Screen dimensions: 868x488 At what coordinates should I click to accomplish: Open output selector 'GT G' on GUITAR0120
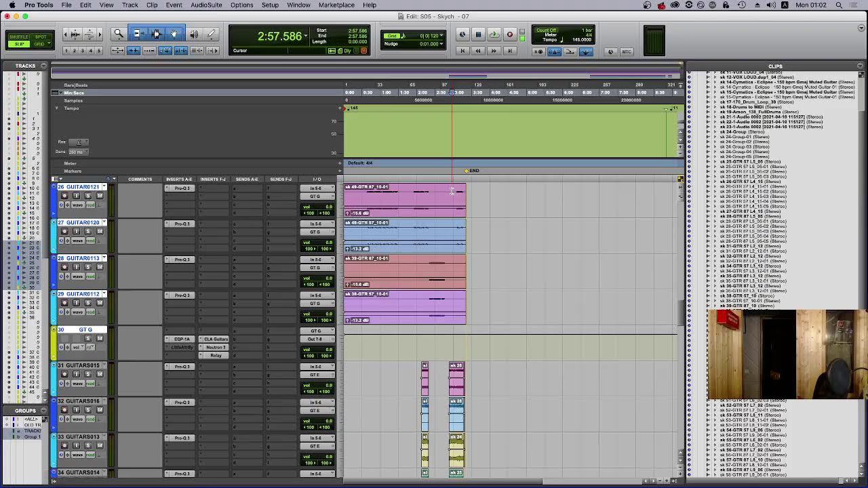click(x=317, y=232)
